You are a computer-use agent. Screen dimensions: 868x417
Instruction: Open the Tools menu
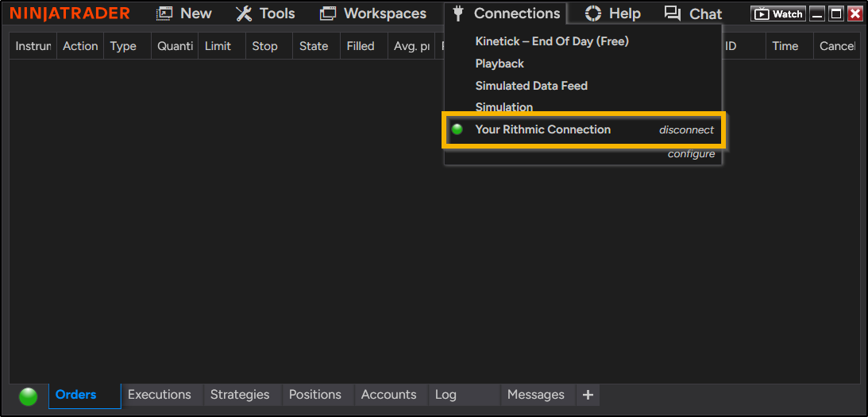(x=265, y=14)
